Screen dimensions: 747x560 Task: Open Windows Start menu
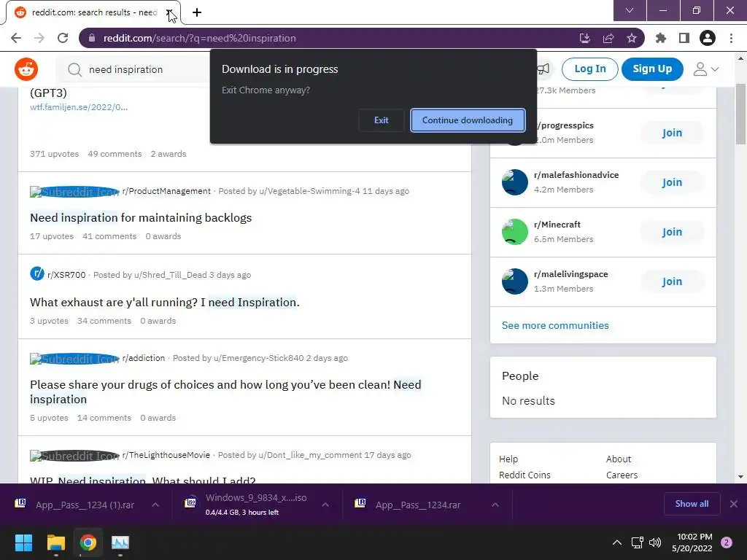pyautogui.click(x=23, y=542)
